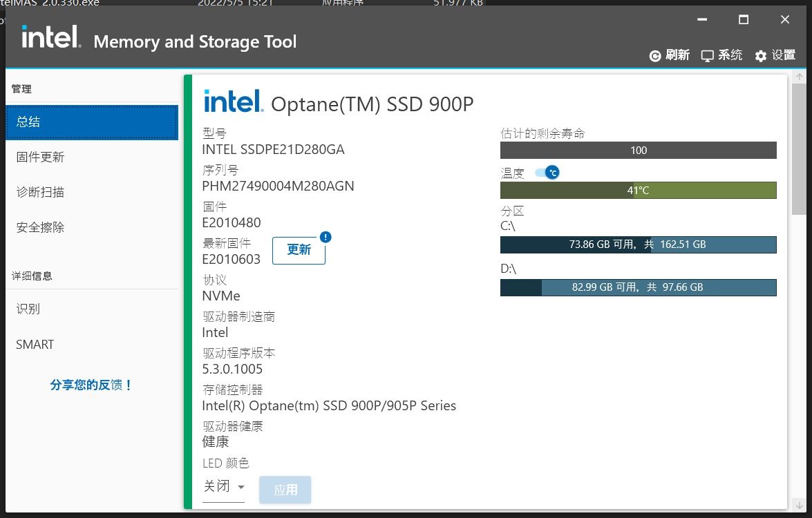The width and height of the screenshot is (812, 518).
Task: Open 固件更新 firmware update page
Action: click(40, 157)
